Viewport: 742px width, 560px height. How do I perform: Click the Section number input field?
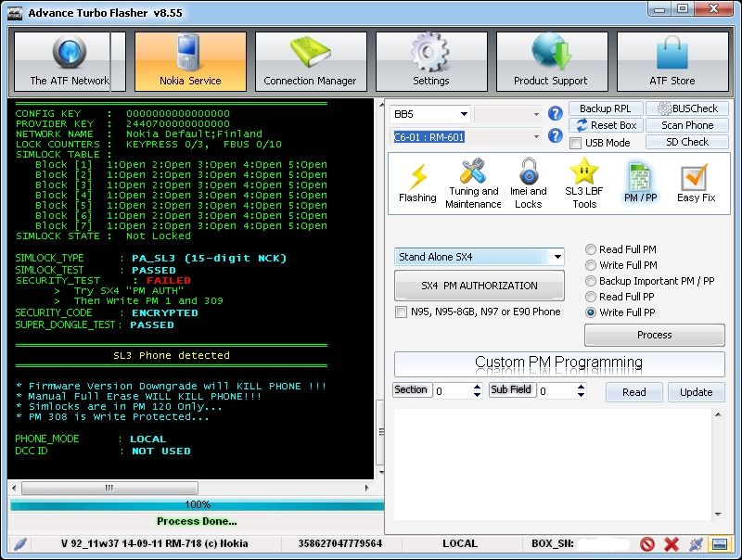coord(453,390)
